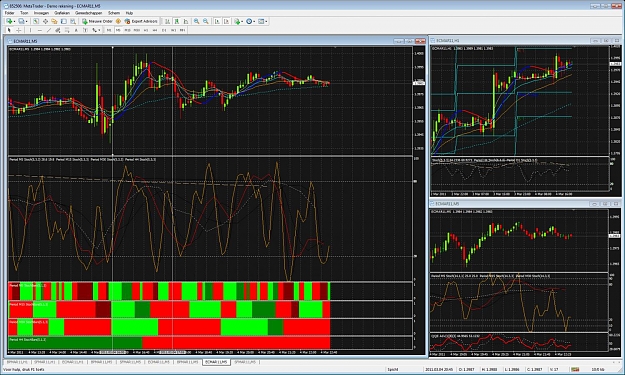Select the Crosshair tool
Screen dimensions: 625x375
tap(18, 30)
